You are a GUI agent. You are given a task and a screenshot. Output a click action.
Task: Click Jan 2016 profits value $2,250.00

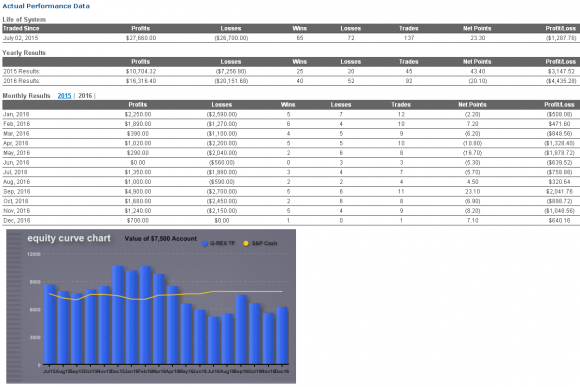point(138,114)
